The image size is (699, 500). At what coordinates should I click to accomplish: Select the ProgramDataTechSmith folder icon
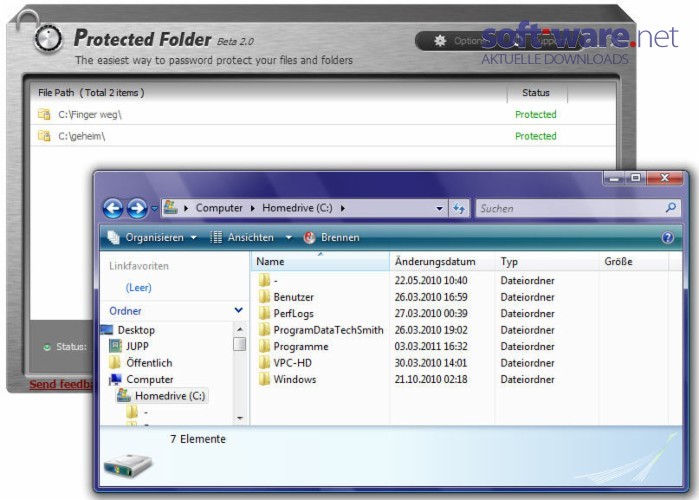click(264, 329)
